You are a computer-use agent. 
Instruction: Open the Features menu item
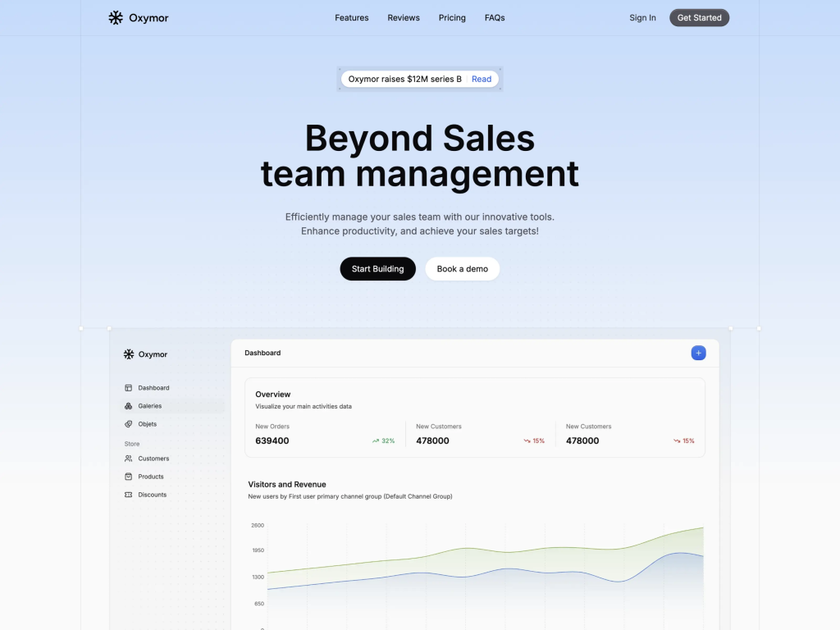(351, 17)
